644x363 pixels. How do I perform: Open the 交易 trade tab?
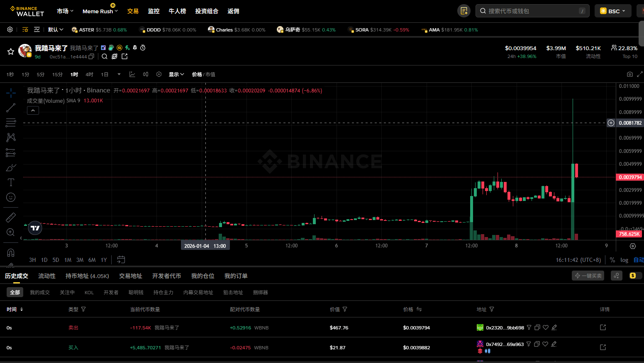[x=133, y=11]
